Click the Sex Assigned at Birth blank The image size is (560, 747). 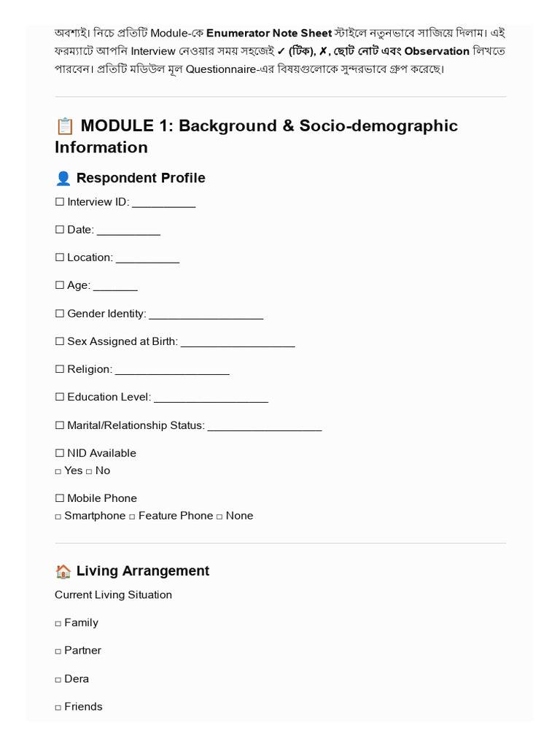pyautogui.click(x=238, y=344)
